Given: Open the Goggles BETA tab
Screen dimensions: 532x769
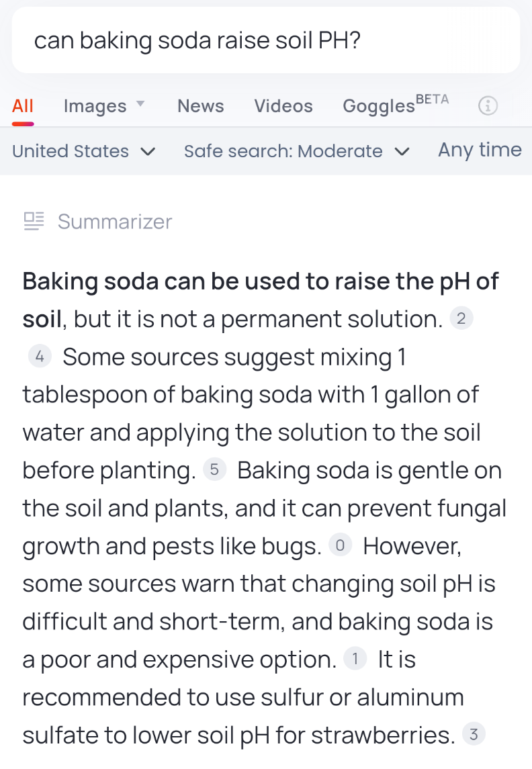Looking at the screenshot, I should pyautogui.click(x=396, y=105).
